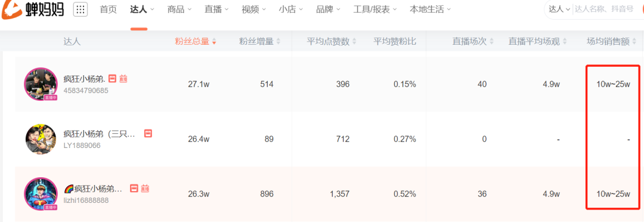
Task: Open avatar of 疯狂小杨弟. 45834790685
Action: coord(41,84)
